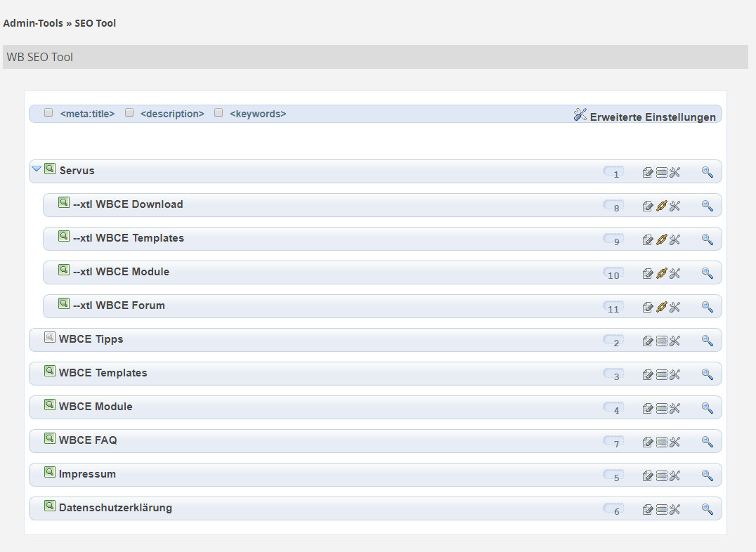Click the chain link icon for --xtl WBCE Forum

coord(662,307)
